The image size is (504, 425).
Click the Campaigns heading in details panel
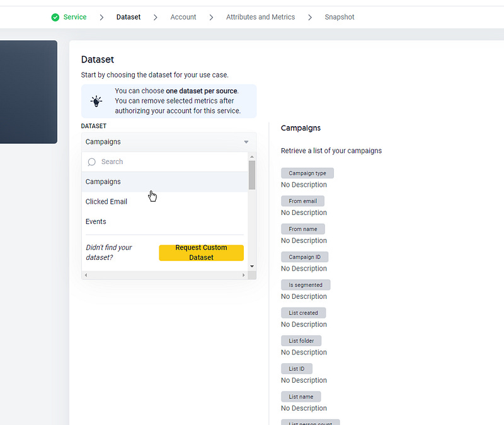301,128
